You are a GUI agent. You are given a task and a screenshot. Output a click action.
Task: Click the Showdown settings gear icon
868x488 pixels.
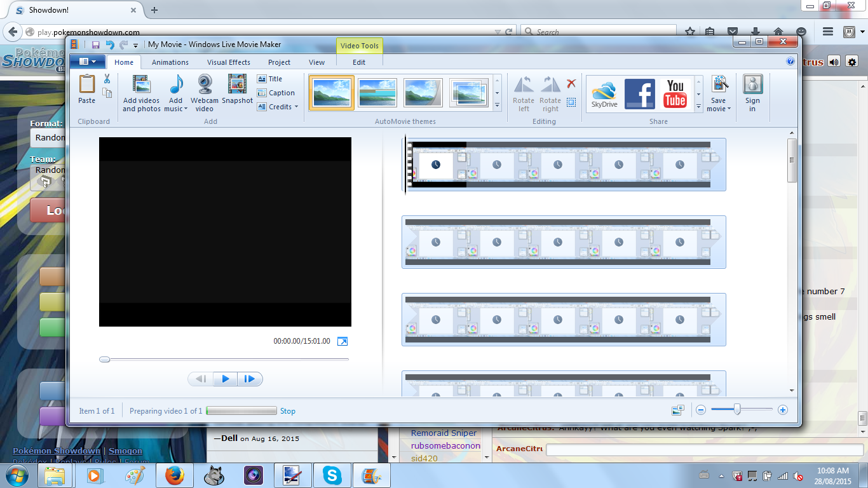(852, 62)
